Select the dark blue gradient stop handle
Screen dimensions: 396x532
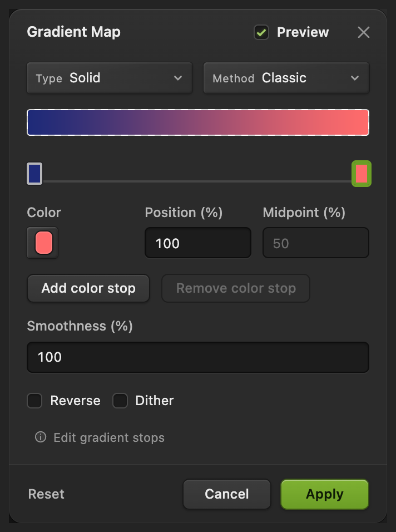34,174
